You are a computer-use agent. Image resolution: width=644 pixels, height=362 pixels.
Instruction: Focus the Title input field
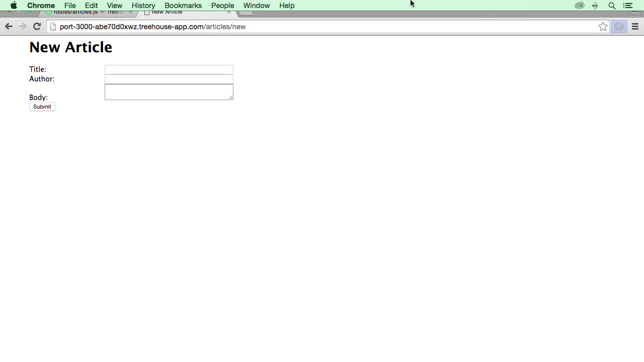pyautogui.click(x=169, y=69)
